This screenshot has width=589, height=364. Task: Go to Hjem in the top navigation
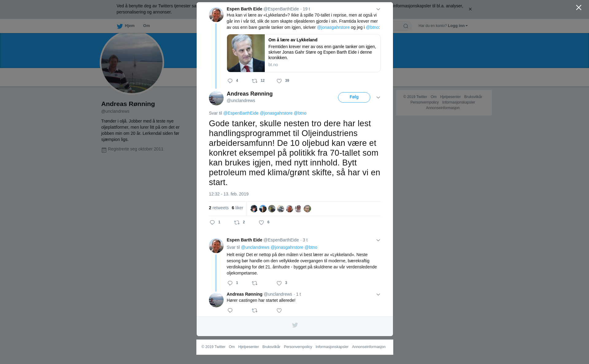click(x=126, y=26)
